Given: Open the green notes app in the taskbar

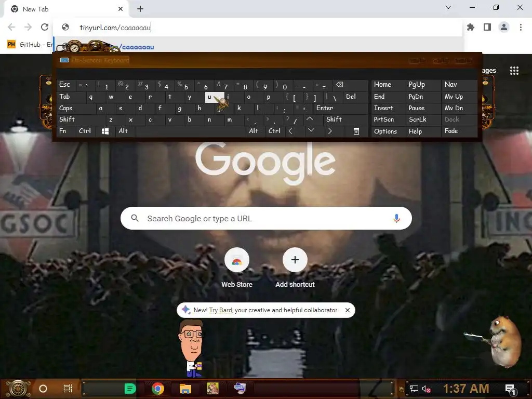Looking at the screenshot, I should pyautogui.click(x=130, y=389).
